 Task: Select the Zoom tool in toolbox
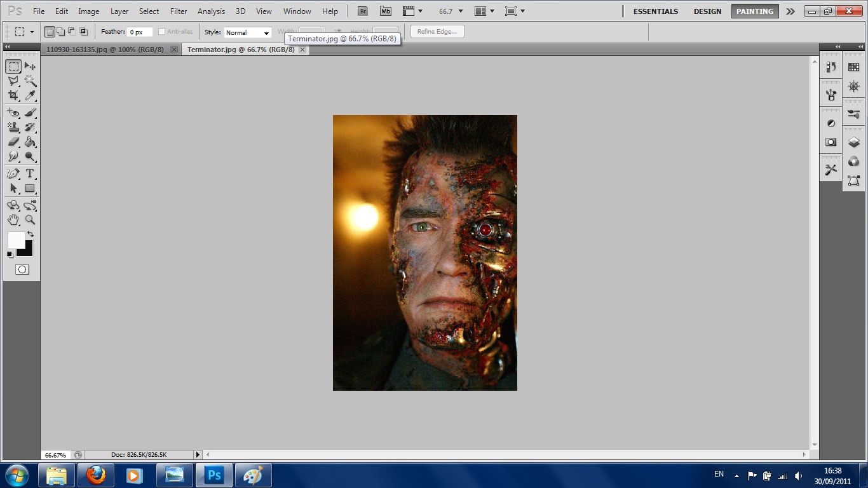tap(30, 220)
